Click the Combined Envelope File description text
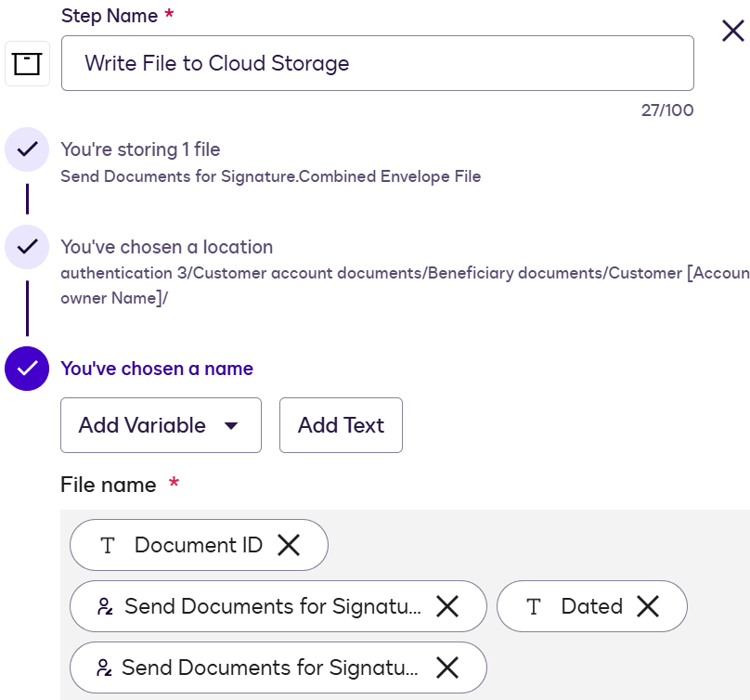Viewport: 750px width, 700px height. (x=271, y=176)
